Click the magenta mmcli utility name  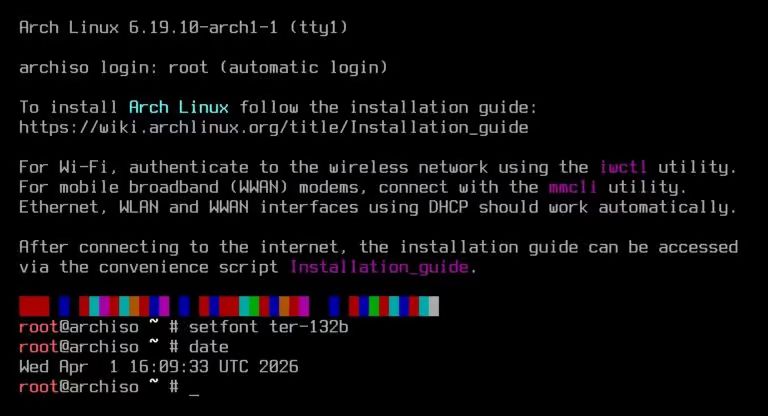[x=573, y=187]
